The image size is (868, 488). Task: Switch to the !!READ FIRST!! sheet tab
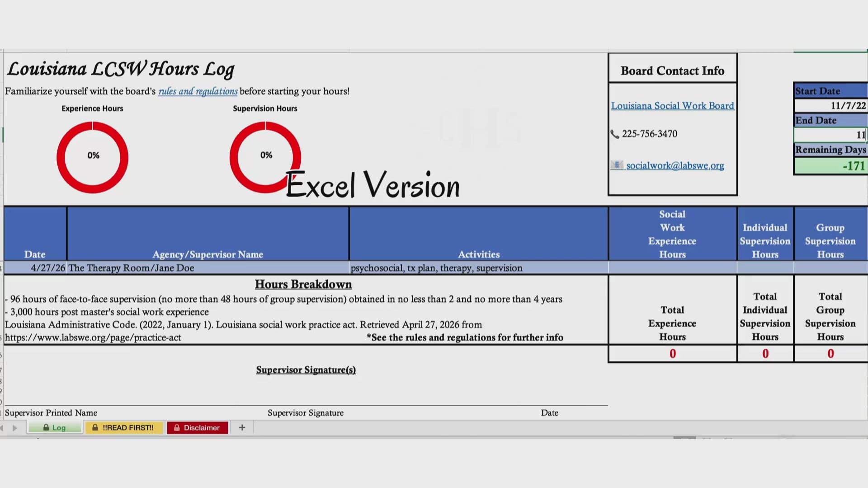pos(123,427)
